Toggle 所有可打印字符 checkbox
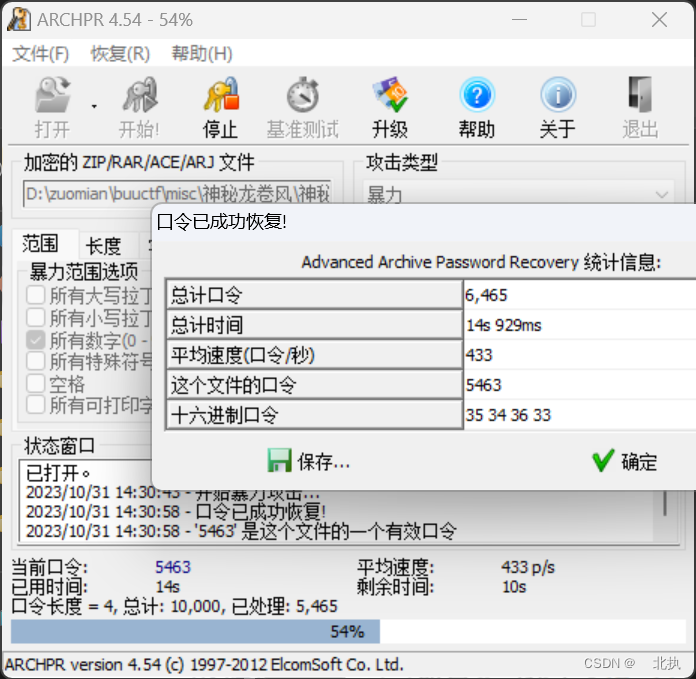This screenshot has width=696, height=679. [x=36, y=405]
